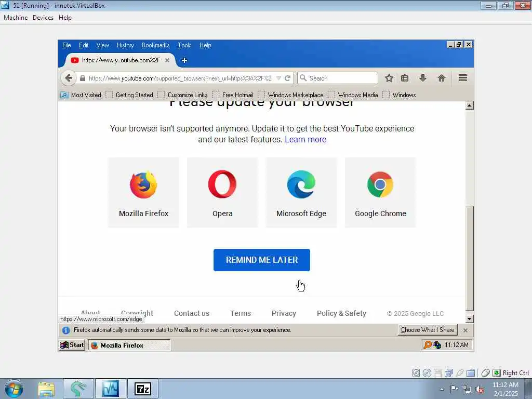Open the Policy & Safety footer link
The width and height of the screenshot is (532, 399).
342,313
